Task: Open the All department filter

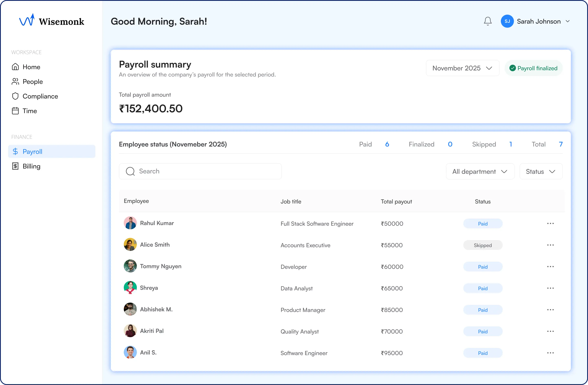Action: [x=480, y=171]
